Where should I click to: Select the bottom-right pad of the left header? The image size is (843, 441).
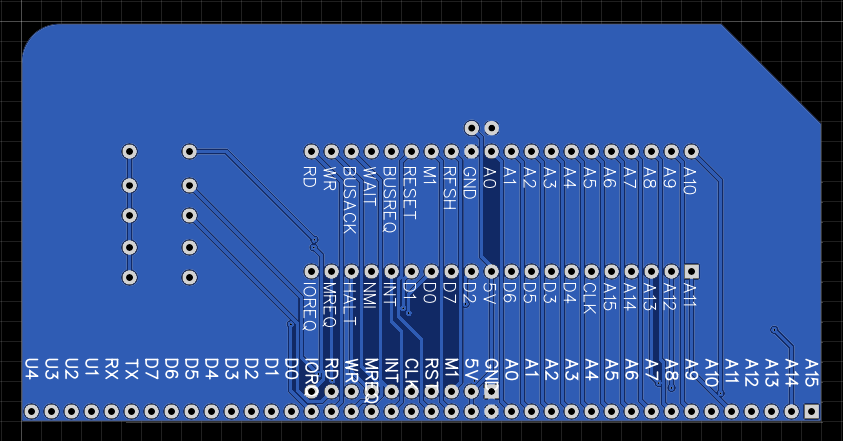click(x=189, y=277)
